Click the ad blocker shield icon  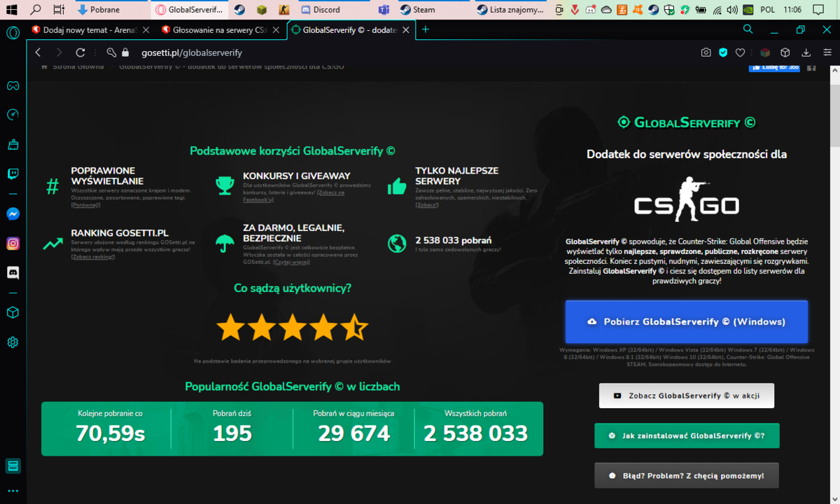point(724,52)
